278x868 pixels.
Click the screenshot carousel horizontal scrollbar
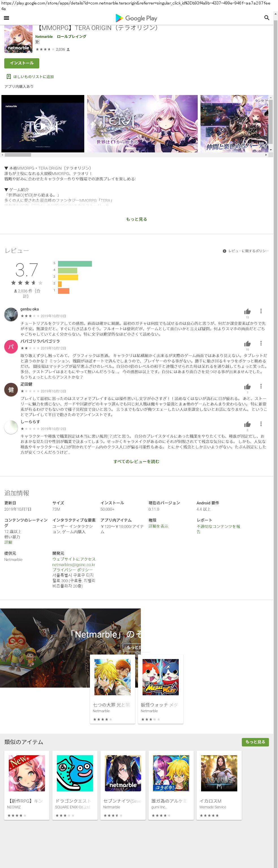point(18,155)
